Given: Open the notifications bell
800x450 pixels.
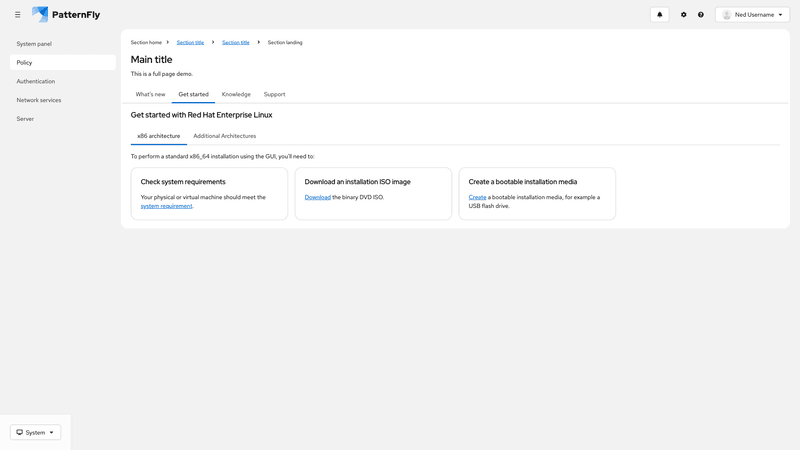Looking at the screenshot, I should tap(659, 15).
